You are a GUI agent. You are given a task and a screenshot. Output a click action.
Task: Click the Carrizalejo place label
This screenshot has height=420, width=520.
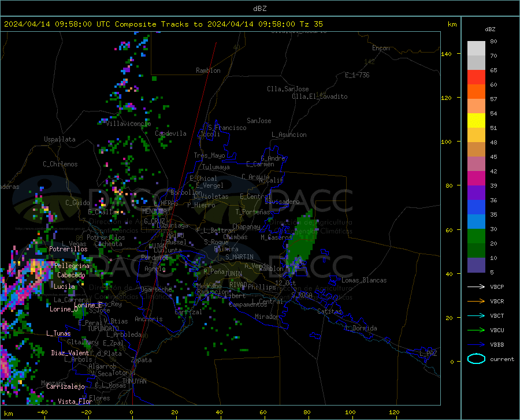[65, 386]
